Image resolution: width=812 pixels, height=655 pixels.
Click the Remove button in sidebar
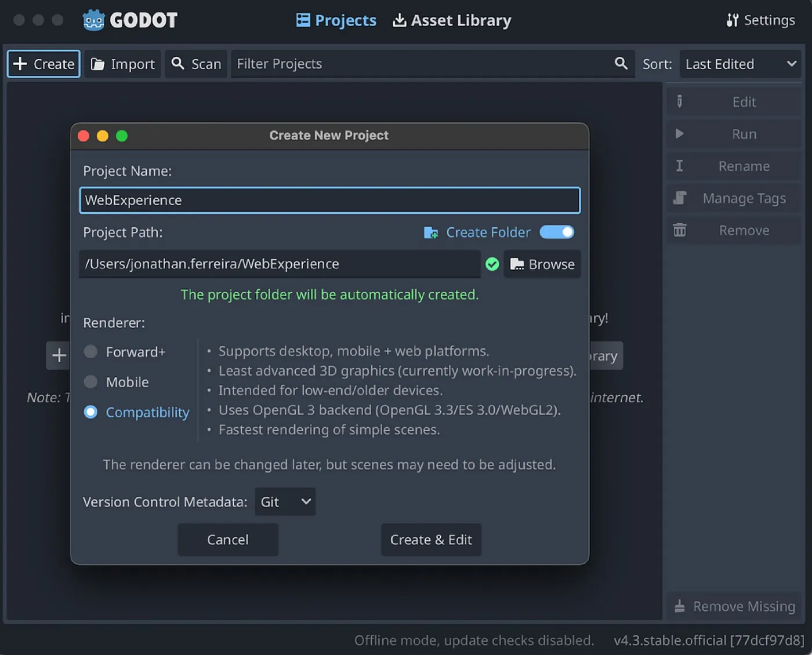coord(734,231)
